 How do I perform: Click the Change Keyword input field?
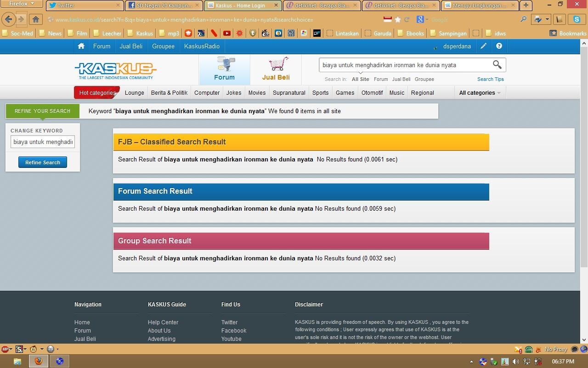(x=43, y=142)
